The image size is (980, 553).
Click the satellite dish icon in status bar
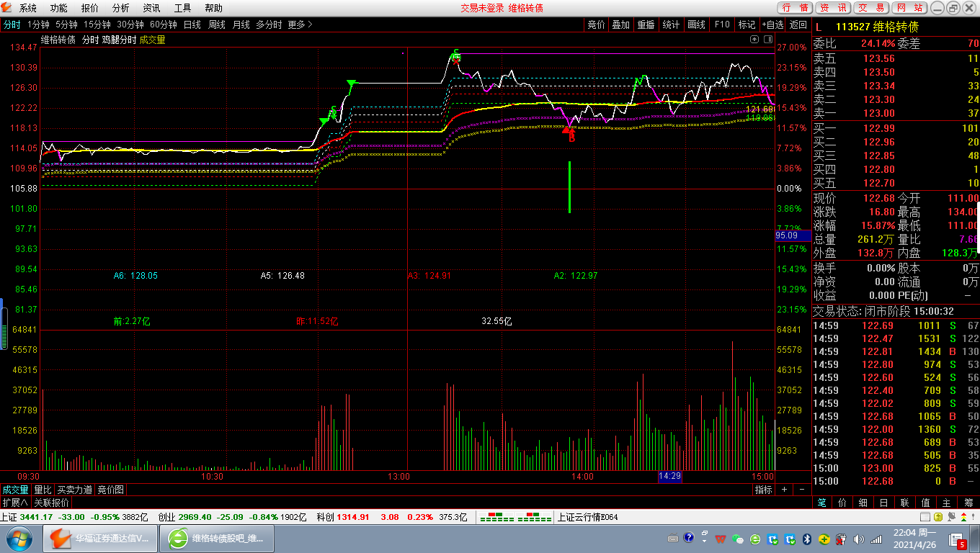pyautogui.click(x=951, y=517)
